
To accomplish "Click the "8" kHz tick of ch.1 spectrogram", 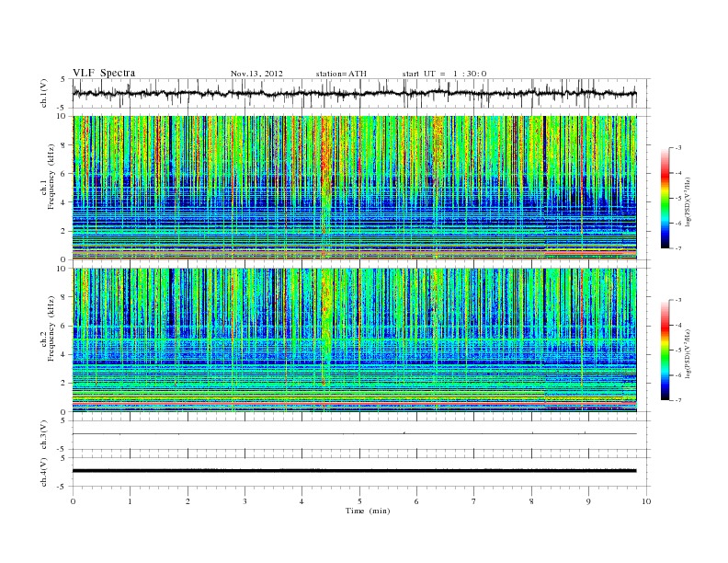I will [64, 145].
